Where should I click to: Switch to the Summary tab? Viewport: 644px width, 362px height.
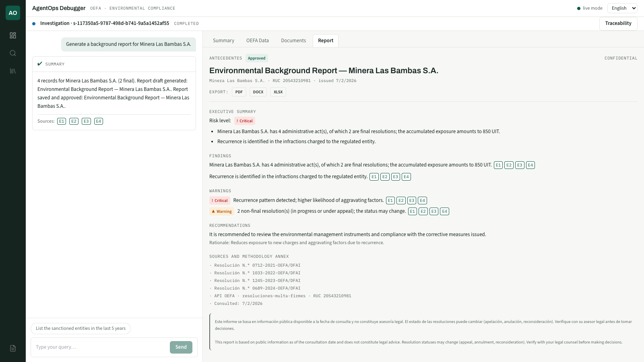(223, 41)
